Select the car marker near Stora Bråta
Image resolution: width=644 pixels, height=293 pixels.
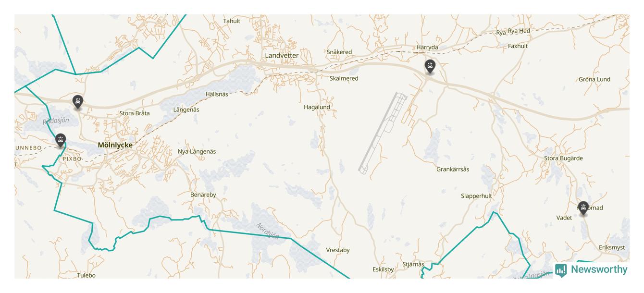pyautogui.click(x=77, y=102)
